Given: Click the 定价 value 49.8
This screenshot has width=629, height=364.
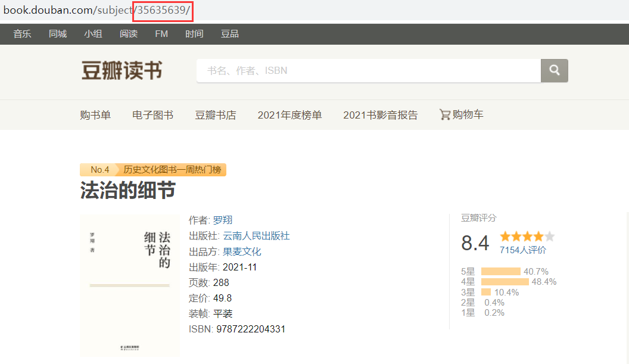Looking at the screenshot, I should pos(222,298).
